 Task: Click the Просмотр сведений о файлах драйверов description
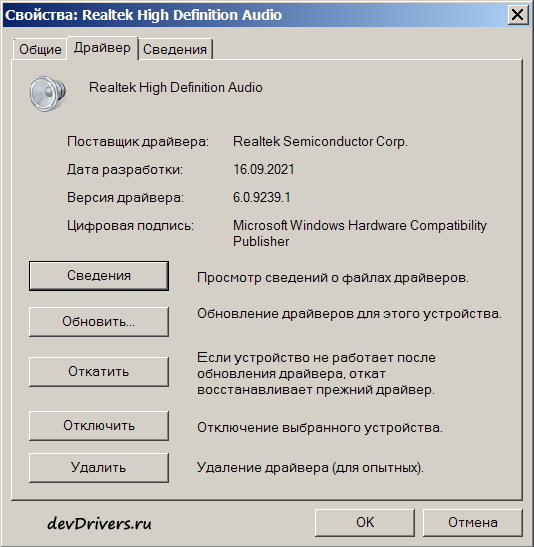[333, 278]
